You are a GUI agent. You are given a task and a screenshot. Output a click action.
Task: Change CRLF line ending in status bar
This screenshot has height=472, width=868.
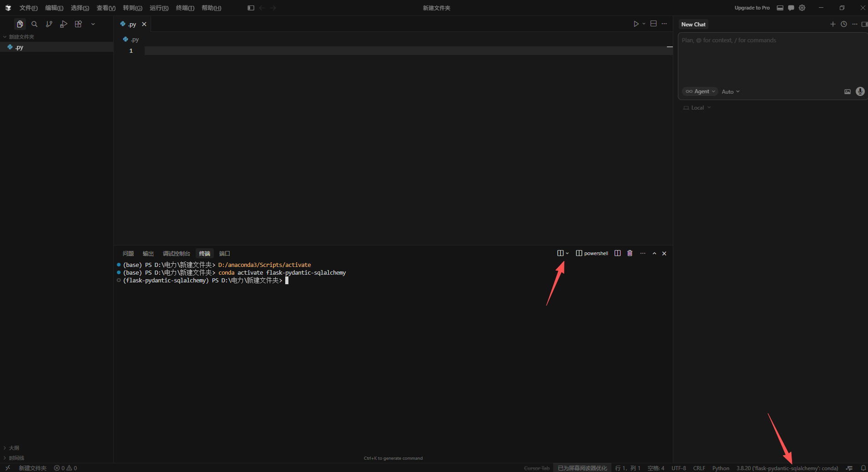pyautogui.click(x=699, y=468)
